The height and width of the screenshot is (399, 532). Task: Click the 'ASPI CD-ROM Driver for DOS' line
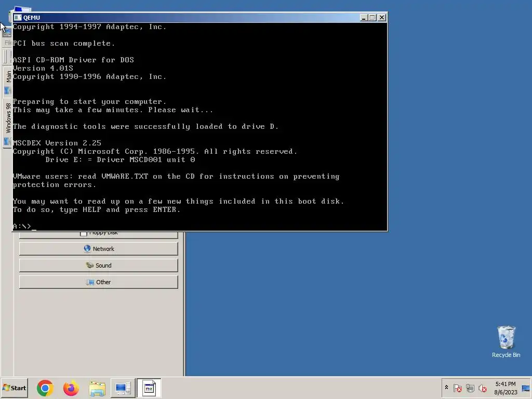pyautogui.click(x=73, y=60)
